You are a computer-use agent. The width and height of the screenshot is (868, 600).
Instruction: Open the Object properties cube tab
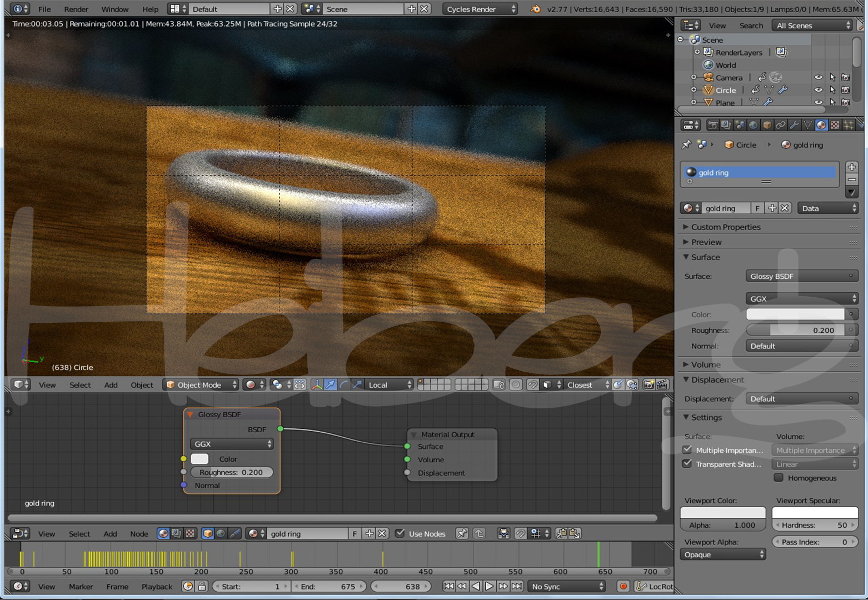(767, 125)
